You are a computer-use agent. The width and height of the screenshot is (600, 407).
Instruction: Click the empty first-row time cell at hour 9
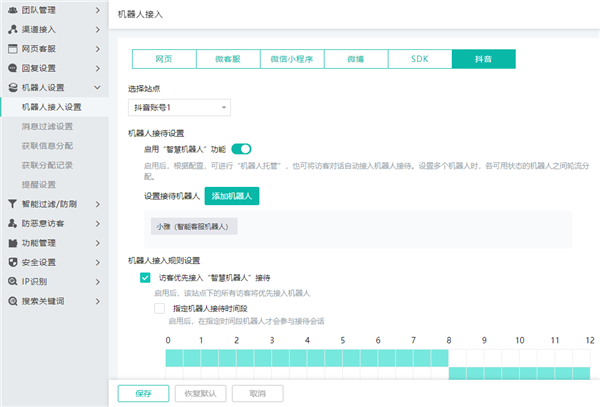493,358
